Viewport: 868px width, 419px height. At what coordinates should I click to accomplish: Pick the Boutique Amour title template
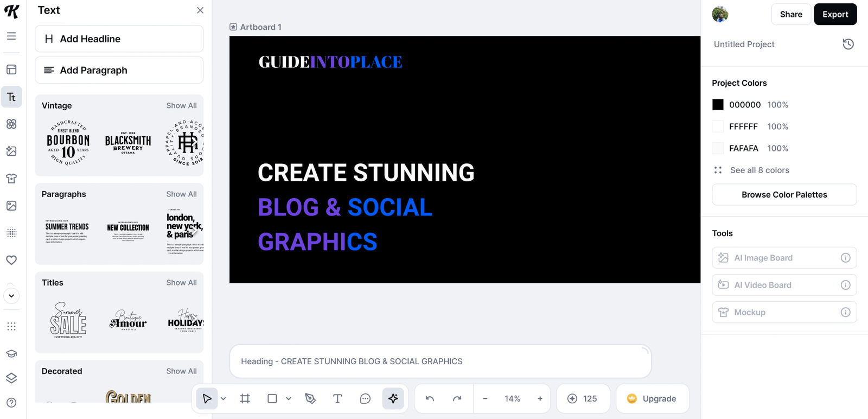pos(128,321)
